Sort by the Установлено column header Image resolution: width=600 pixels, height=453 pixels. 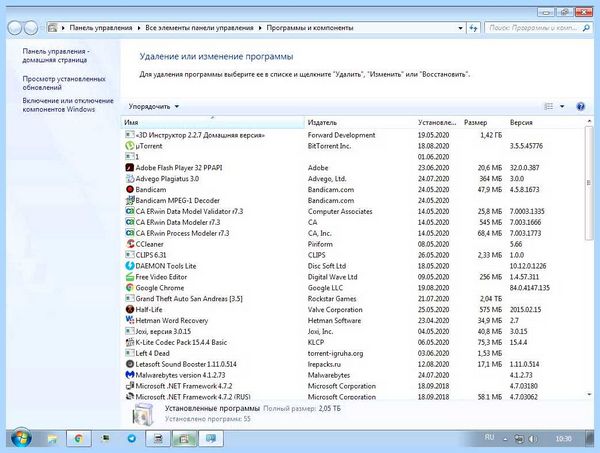(x=438, y=122)
